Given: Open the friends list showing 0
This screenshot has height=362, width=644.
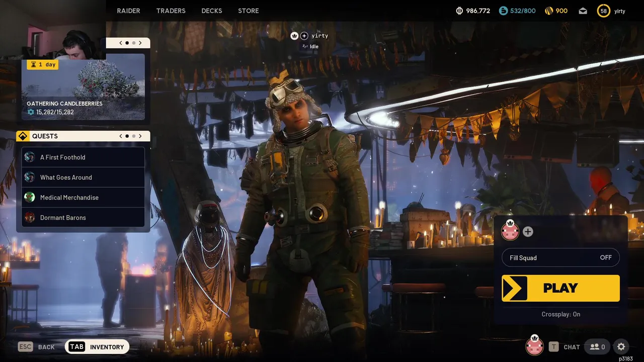Looking at the screenshot, I should click(x=598, y=347).
